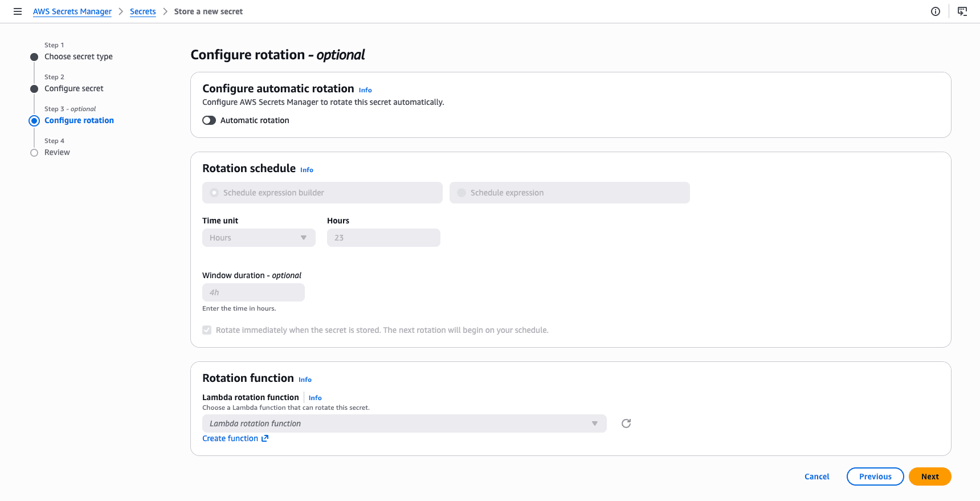The image size is (980, 501).
Task: Go to Step 2 Configure secret
Action: point(74,88)
